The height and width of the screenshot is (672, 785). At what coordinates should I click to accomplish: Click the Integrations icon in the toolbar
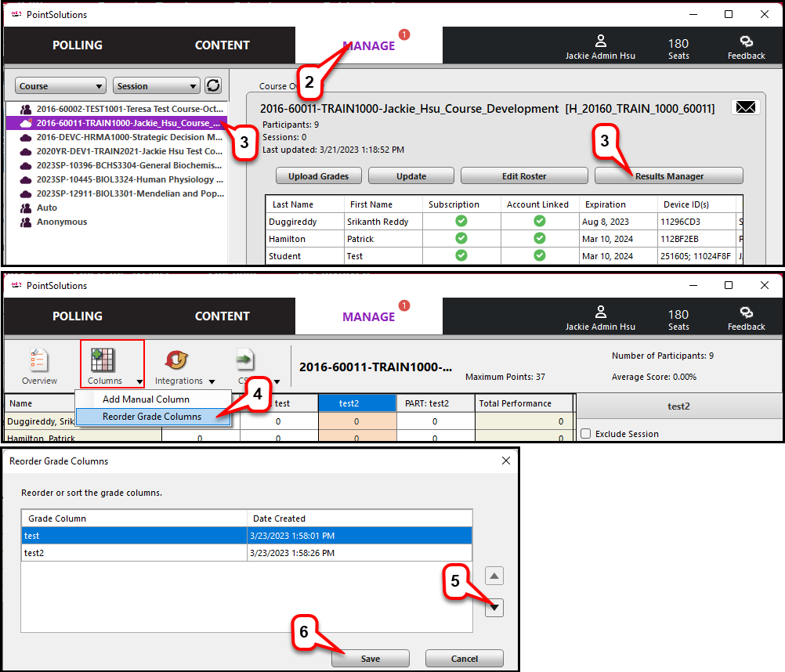click(x=176, y=360)
